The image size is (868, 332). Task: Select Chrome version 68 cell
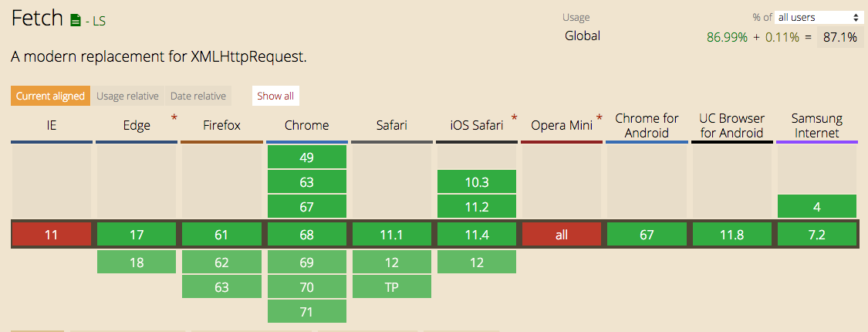tap(306, 235)
